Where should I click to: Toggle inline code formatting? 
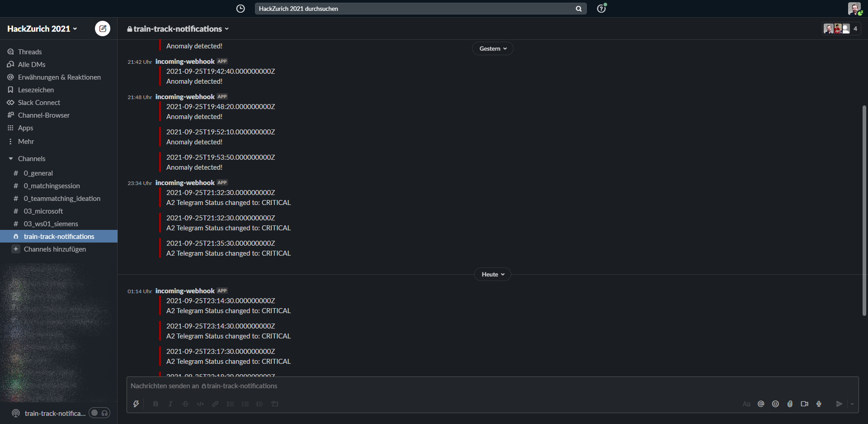coord(200,404)
